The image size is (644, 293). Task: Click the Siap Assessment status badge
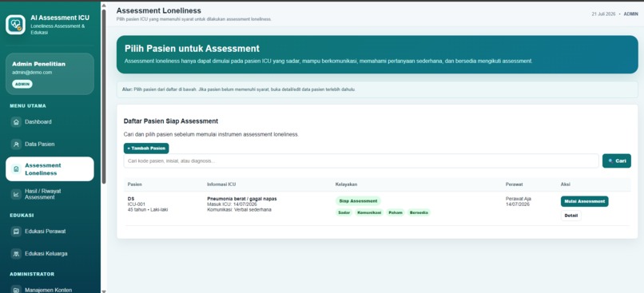[358, 201]
